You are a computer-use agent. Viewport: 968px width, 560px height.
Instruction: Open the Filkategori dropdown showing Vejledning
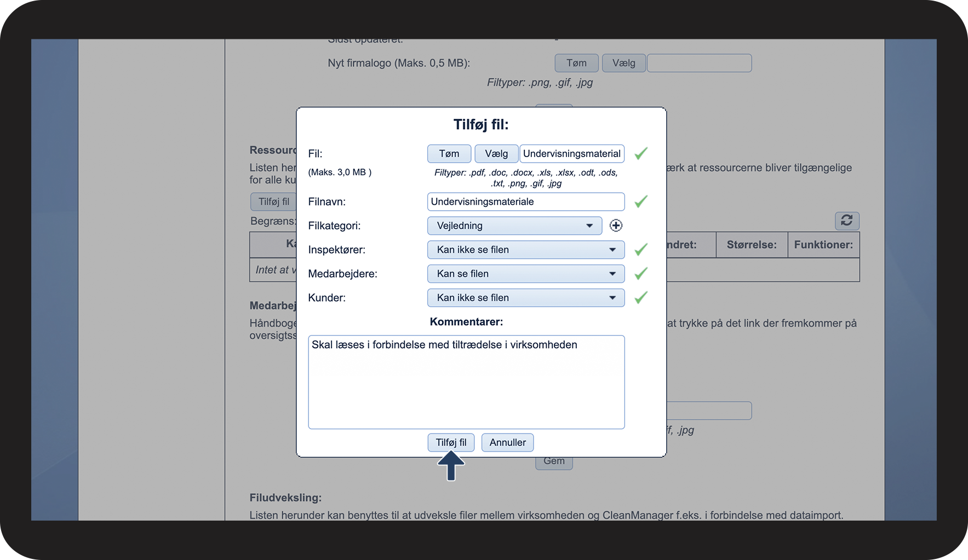click(x=514, y=226)
